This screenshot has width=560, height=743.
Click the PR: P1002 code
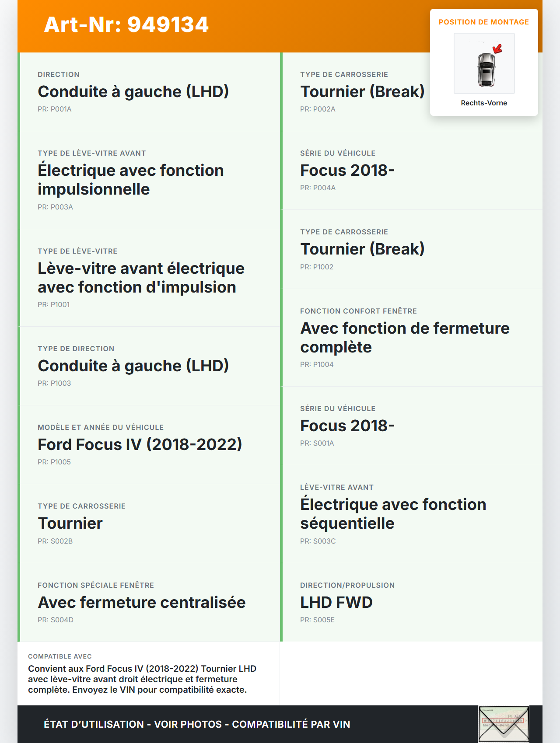click(317, 267)
